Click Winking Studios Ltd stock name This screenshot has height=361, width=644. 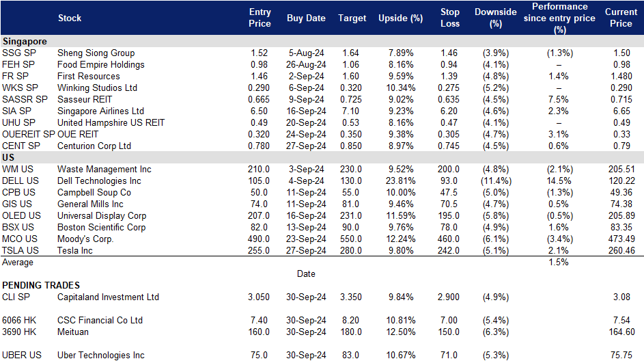(x=97, y=88)
